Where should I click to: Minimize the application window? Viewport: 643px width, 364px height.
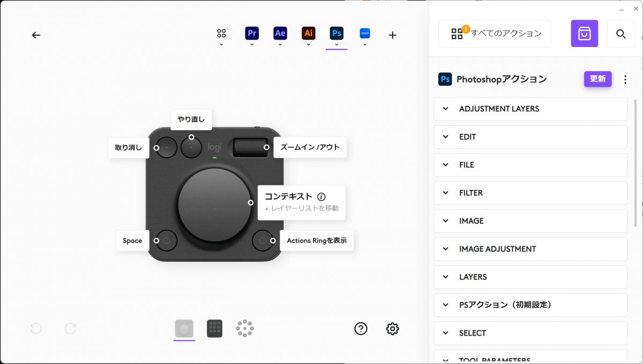621,10
